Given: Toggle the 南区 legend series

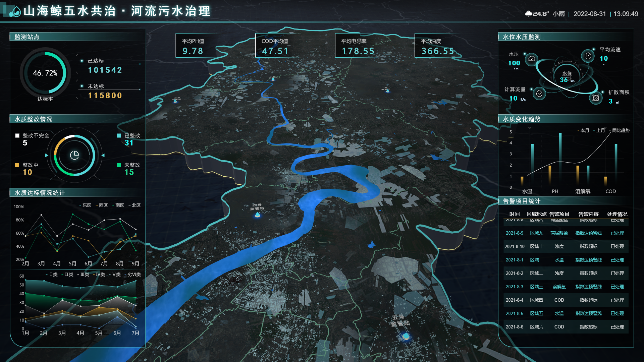Looking at the screenshot, I should 118,205.
